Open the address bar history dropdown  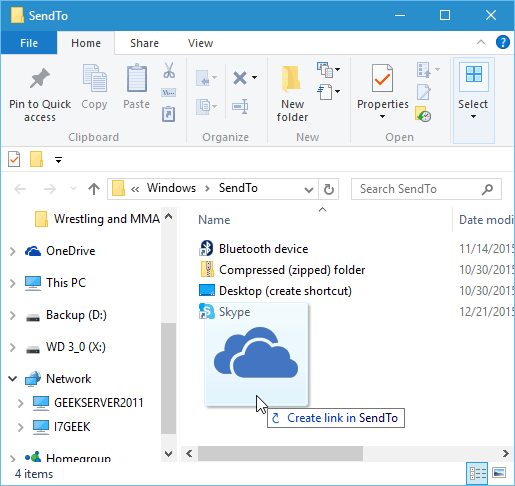(x=309, y=190)
